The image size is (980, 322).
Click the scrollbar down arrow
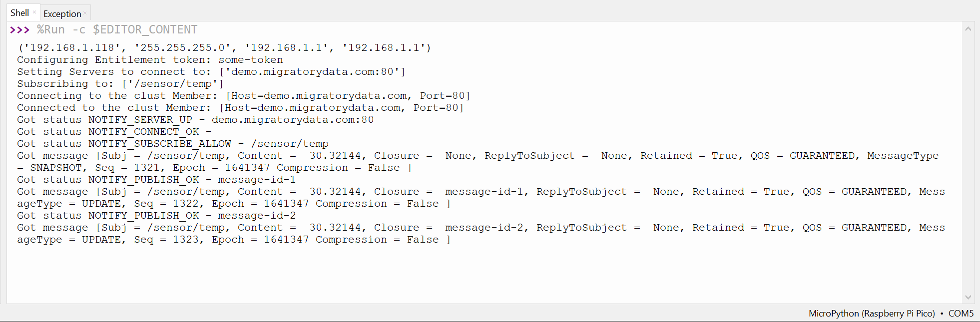tap(969, 297)
